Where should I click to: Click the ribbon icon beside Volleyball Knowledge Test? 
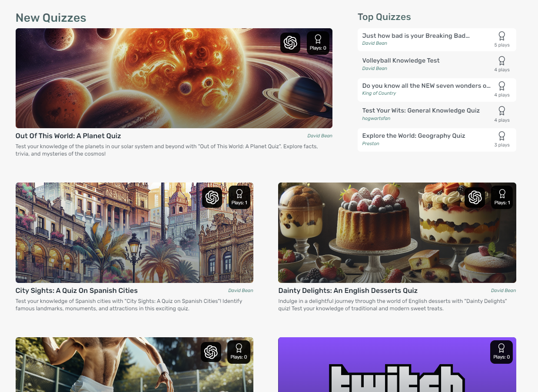(x=501, y=61)
